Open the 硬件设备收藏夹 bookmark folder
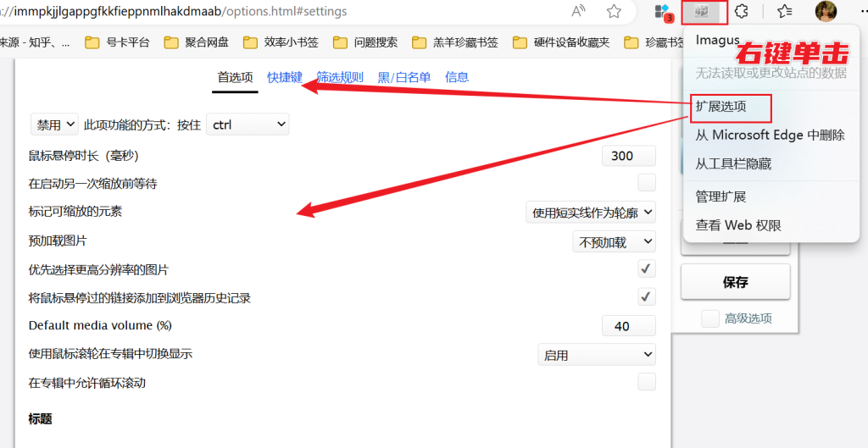868x448 pixels. 562,42
